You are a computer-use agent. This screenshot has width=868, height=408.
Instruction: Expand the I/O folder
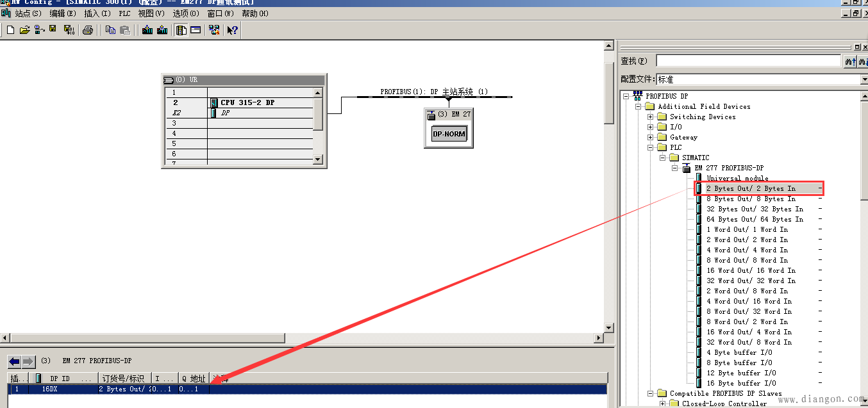pos(651,127)
